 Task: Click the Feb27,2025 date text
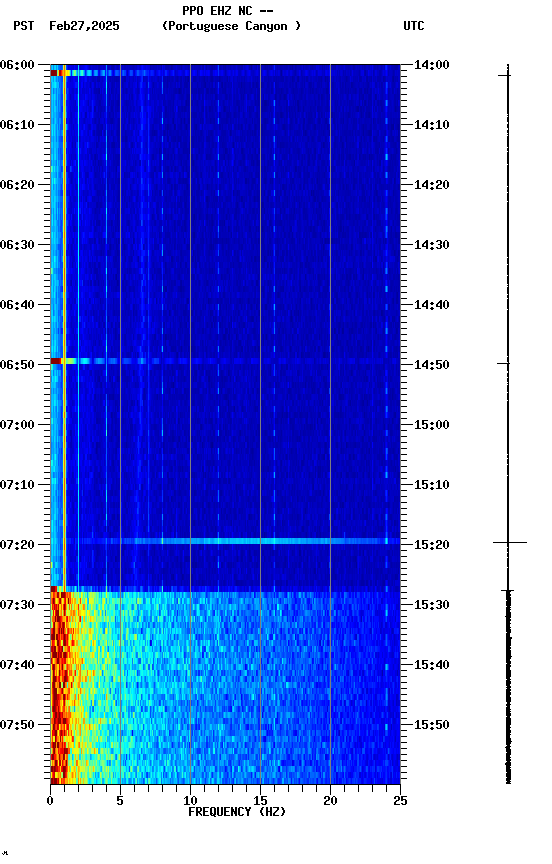click(x=84, y=26)
